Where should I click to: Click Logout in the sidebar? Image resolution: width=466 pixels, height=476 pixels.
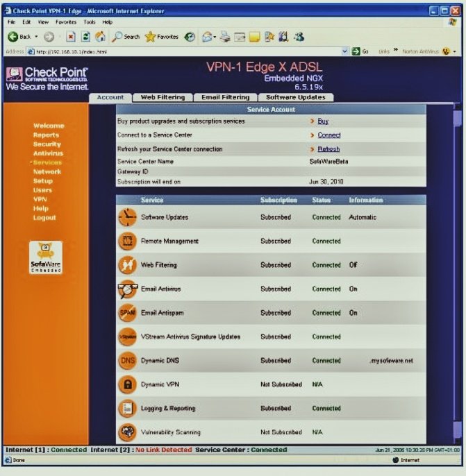(44, 218)
